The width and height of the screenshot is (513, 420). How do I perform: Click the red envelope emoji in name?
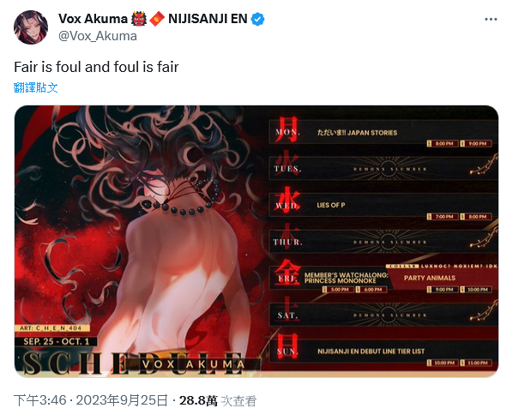(x=157, y=19)
